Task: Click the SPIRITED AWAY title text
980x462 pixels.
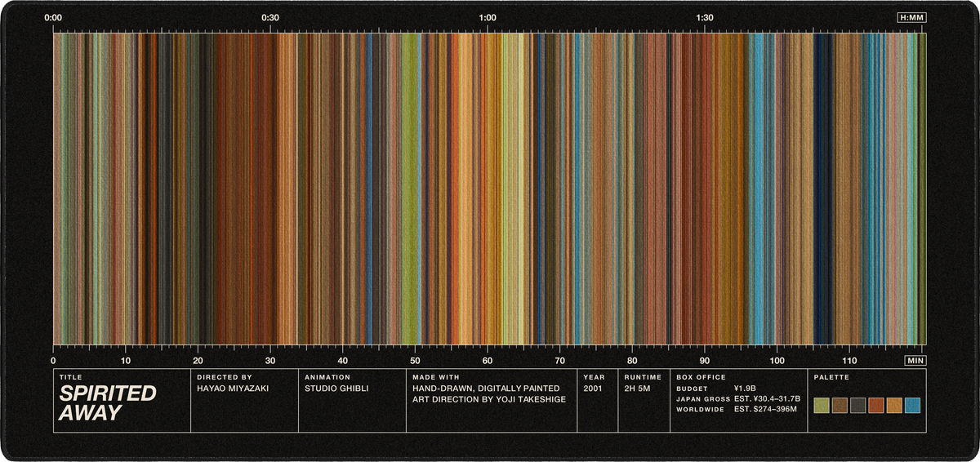Action: (x=107, y=402)
